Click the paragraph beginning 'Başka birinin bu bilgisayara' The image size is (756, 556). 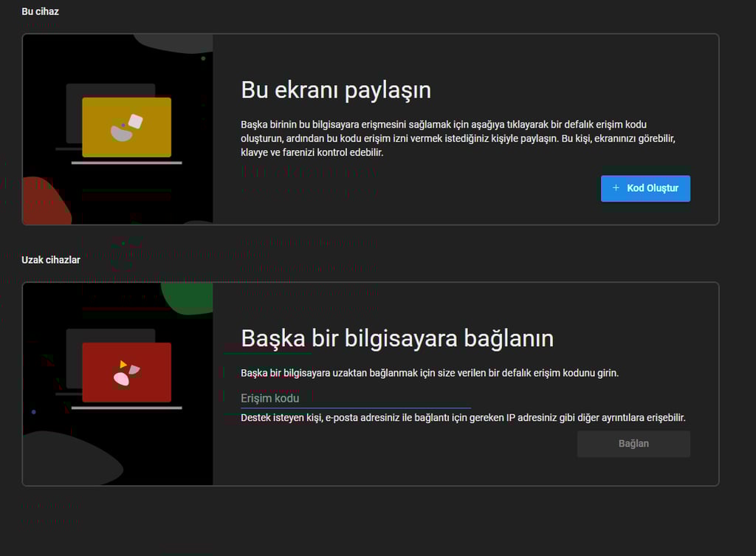click(x=458, y=138)
